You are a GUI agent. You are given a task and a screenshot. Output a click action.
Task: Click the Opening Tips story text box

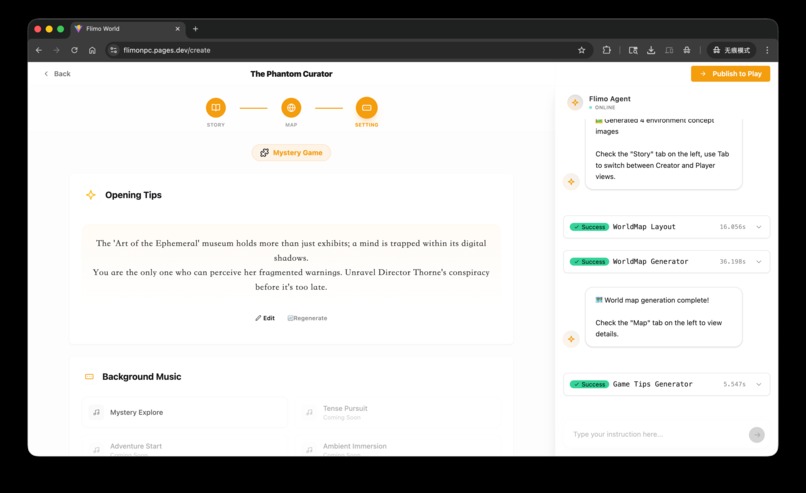tap(291, 265)
